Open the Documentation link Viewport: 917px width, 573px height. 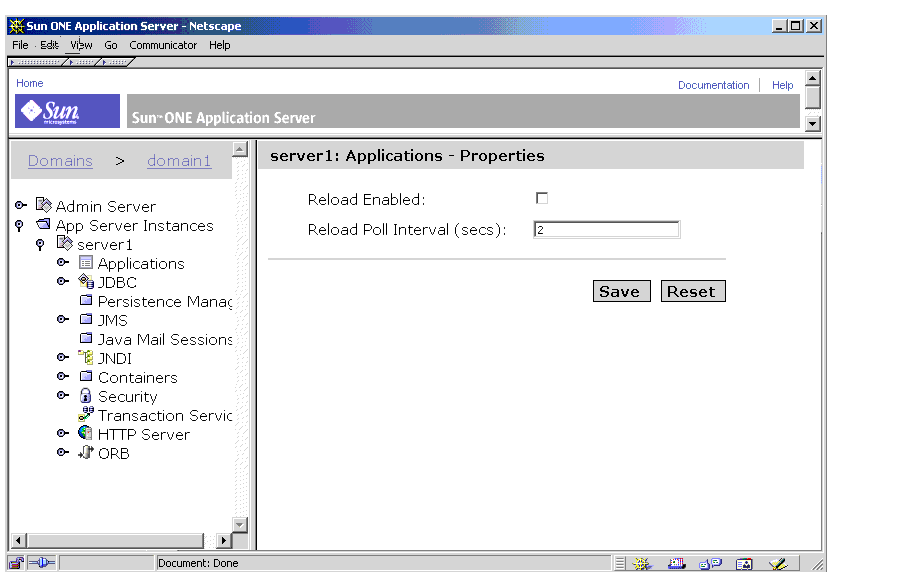tap(713, 85)
